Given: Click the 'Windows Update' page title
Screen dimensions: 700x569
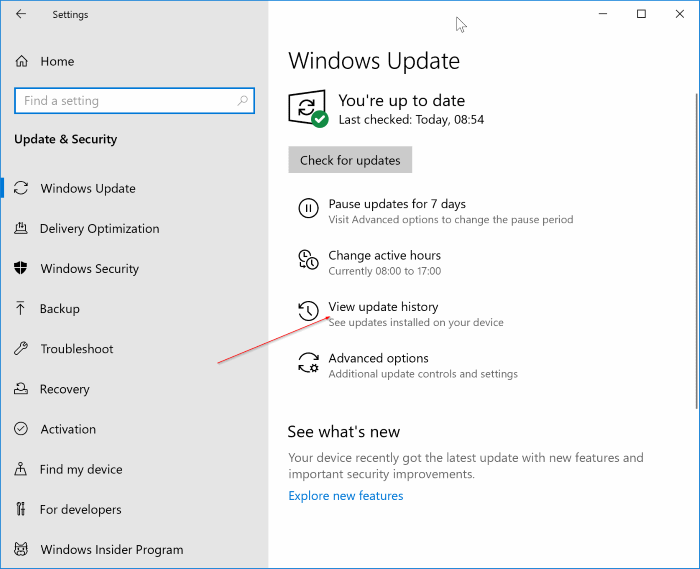Looking at the screenshot, I should 374,61.
